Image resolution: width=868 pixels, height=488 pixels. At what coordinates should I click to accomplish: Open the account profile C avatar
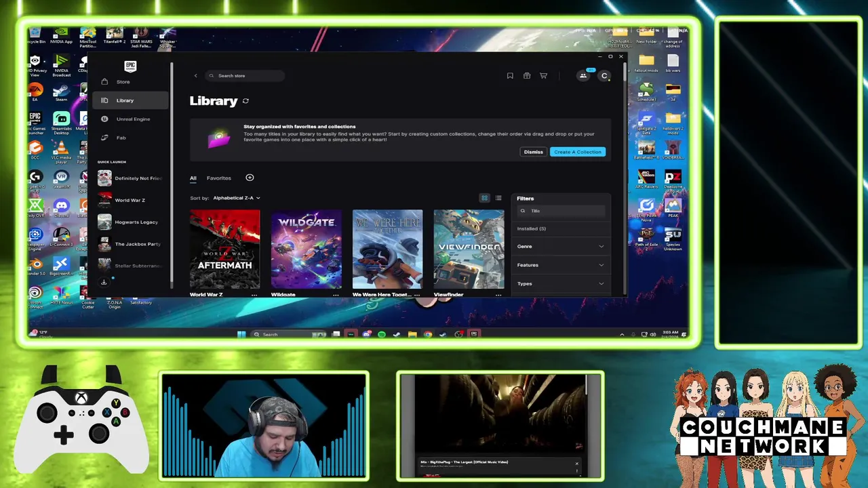pos(604,76)
